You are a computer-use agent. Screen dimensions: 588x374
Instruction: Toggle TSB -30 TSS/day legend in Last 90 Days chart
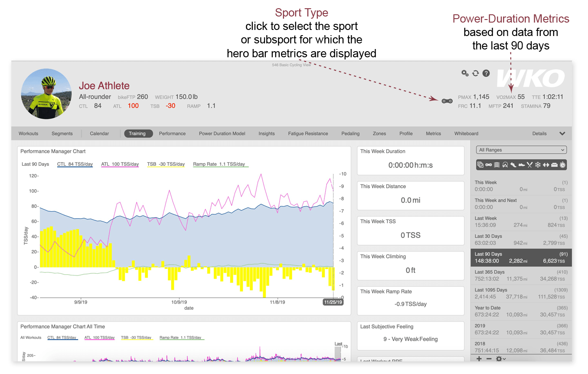166,164
